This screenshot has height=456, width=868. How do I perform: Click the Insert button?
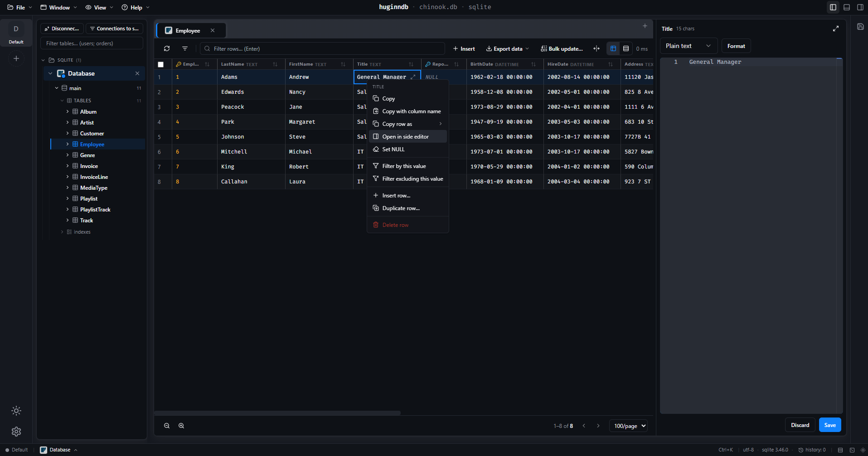pos(464,48)
